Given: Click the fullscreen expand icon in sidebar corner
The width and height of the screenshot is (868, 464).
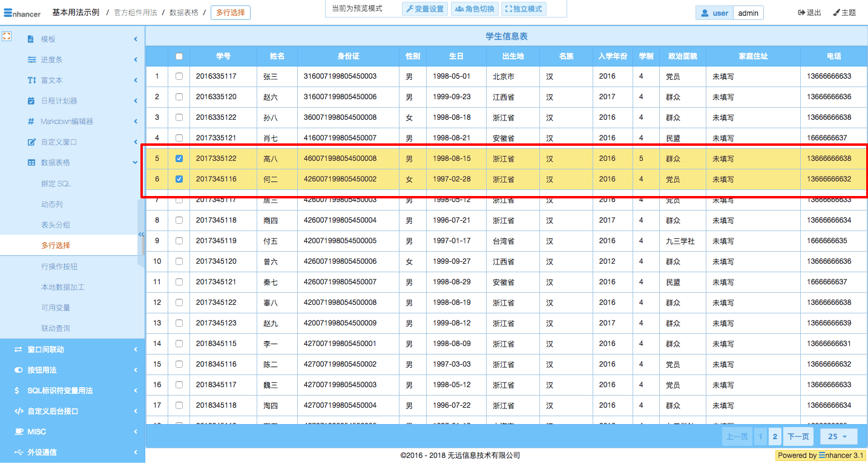Looking at the screenshot, I should coord(7,36).
